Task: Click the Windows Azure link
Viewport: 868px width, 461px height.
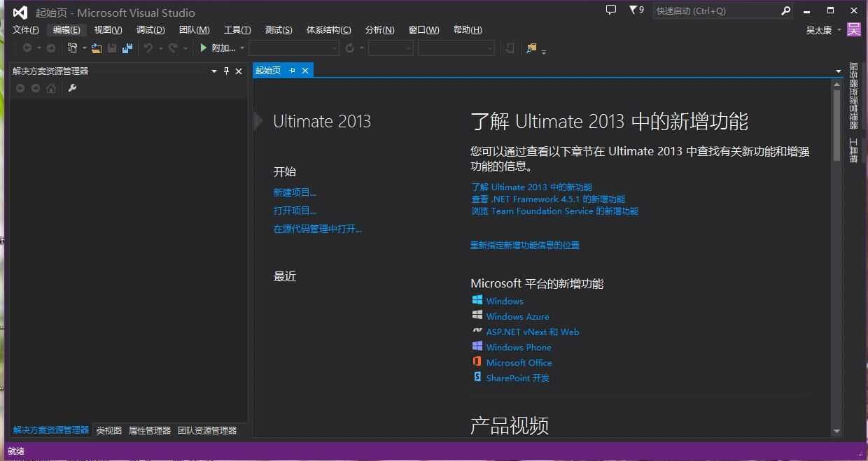Action: (517, 317)
